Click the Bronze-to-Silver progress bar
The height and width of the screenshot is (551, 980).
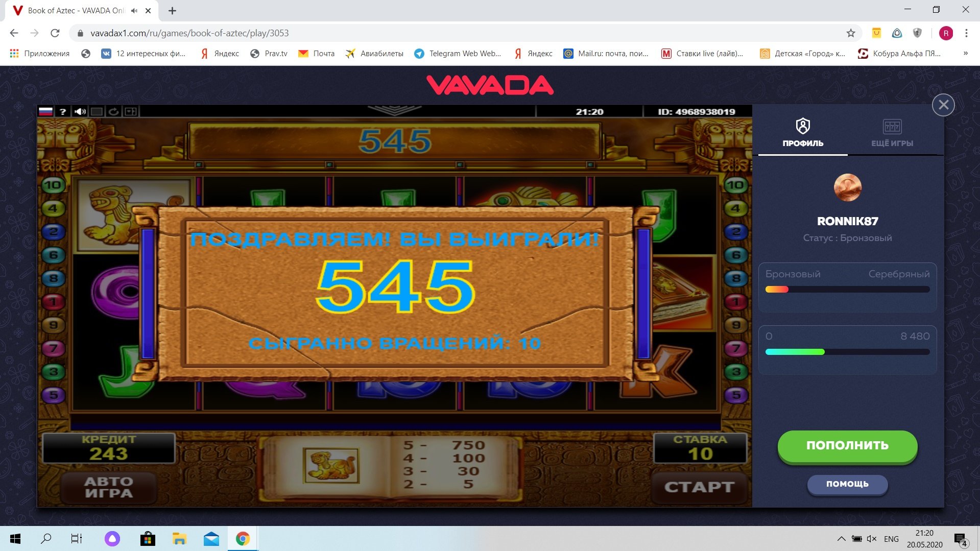[x=848, y=290]
